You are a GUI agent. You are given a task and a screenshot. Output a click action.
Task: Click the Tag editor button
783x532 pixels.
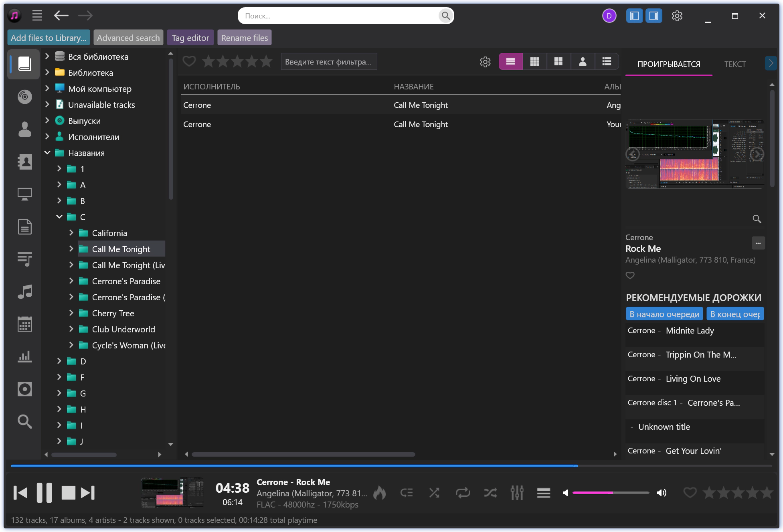coord(190,38)
